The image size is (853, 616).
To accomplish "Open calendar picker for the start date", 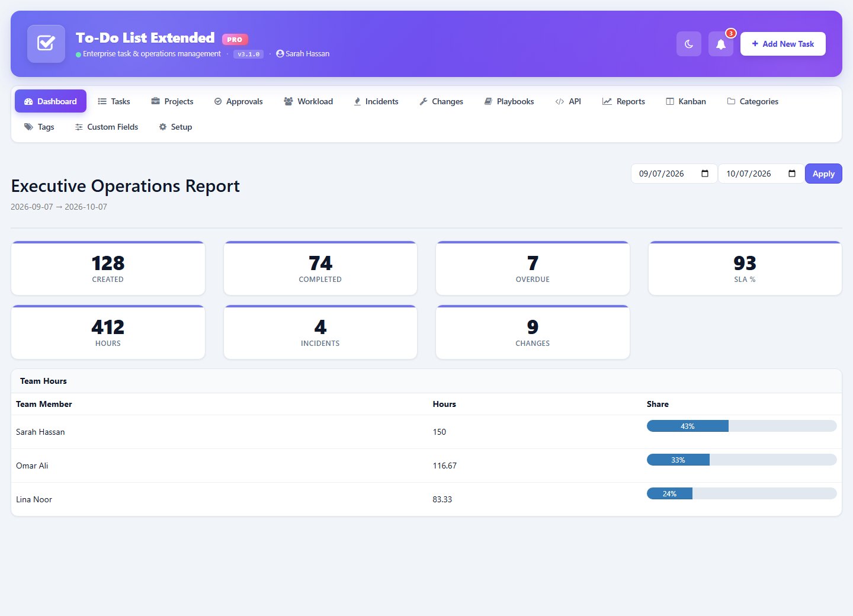I will (x=705, y=174).
